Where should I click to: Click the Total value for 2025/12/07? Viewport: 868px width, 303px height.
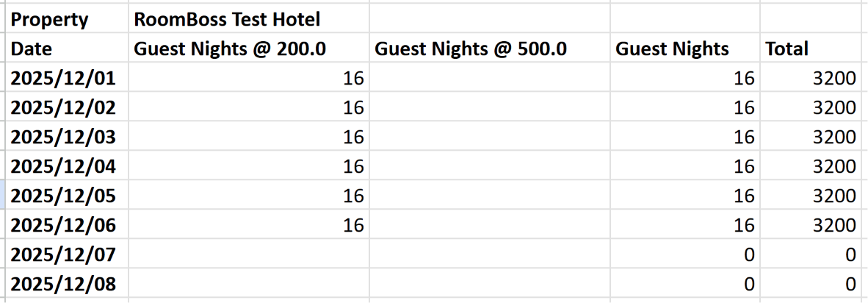pos(813,254)
